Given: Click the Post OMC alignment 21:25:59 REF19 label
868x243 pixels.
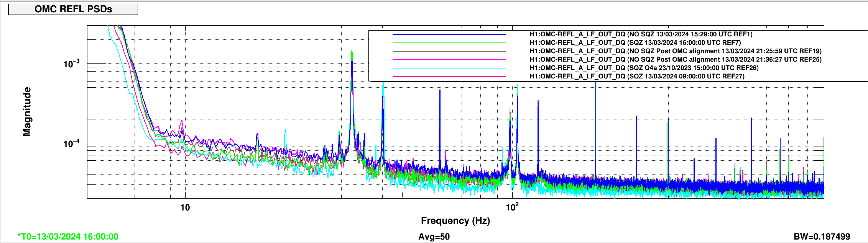Looking at the screenshot, I should coord(676,51).
